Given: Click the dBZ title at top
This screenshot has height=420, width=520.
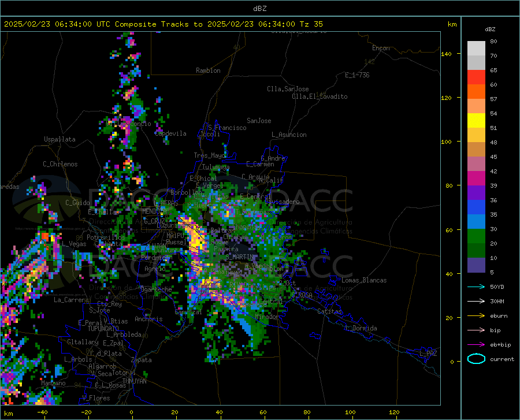Looking at the screenshot, I should click(259, 9).
